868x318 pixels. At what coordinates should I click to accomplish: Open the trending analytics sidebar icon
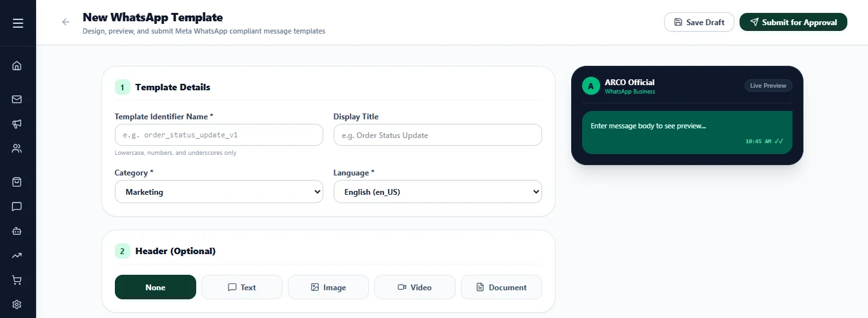[17, 255]
